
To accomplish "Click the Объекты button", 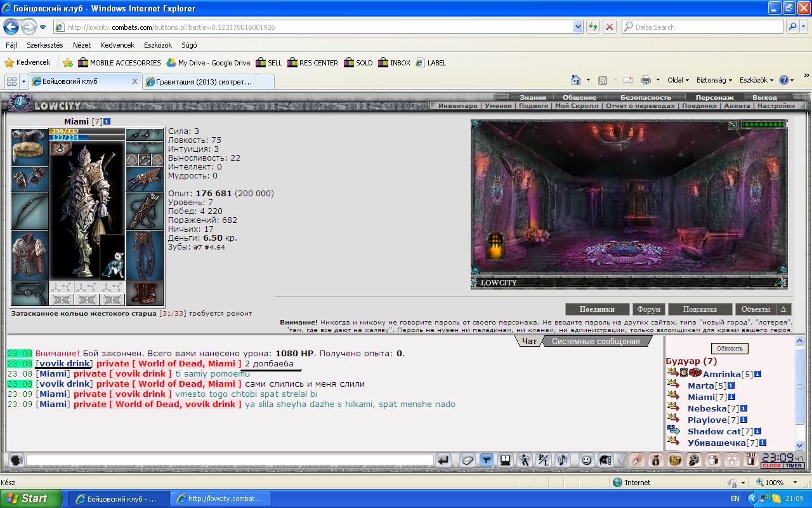I will click(756, 309).
